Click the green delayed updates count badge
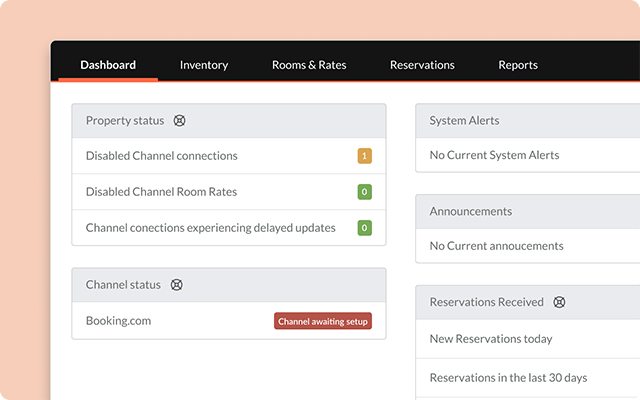 point(364,228)
